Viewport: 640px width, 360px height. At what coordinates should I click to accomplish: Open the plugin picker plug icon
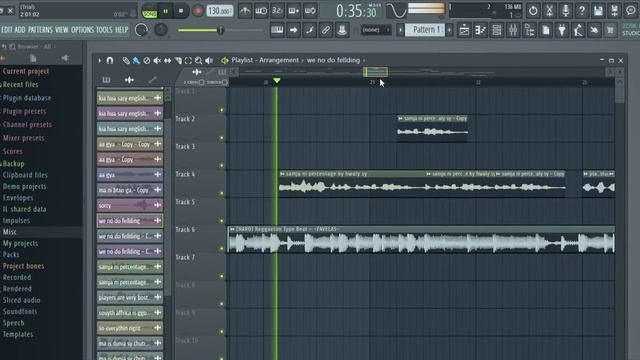pos(562,30)
